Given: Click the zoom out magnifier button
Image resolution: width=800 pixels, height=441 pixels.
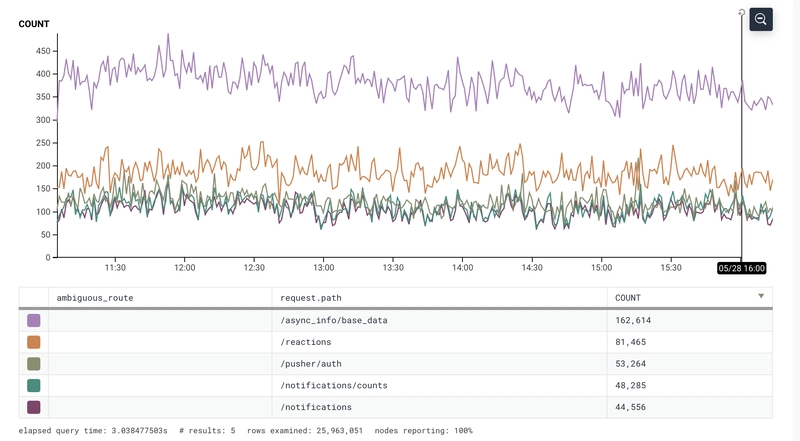Looking at the screenshot, I should pos(761,19).
